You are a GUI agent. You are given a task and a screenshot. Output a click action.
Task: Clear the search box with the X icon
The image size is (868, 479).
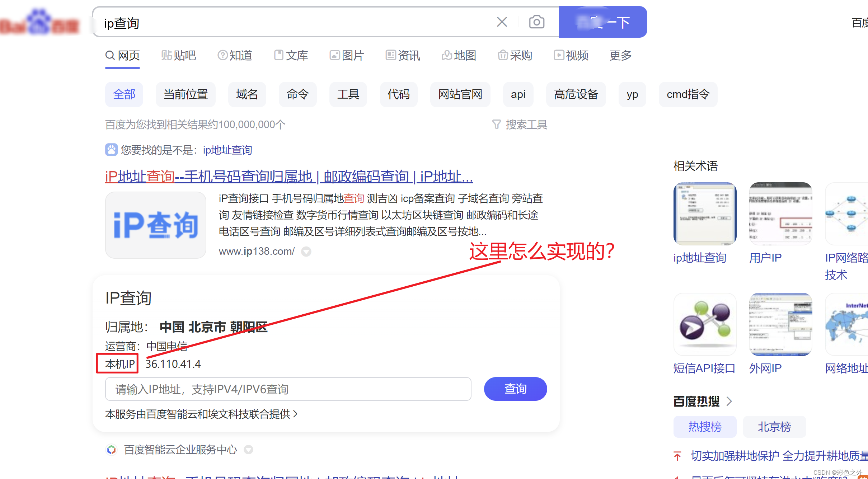click(502, 22)
